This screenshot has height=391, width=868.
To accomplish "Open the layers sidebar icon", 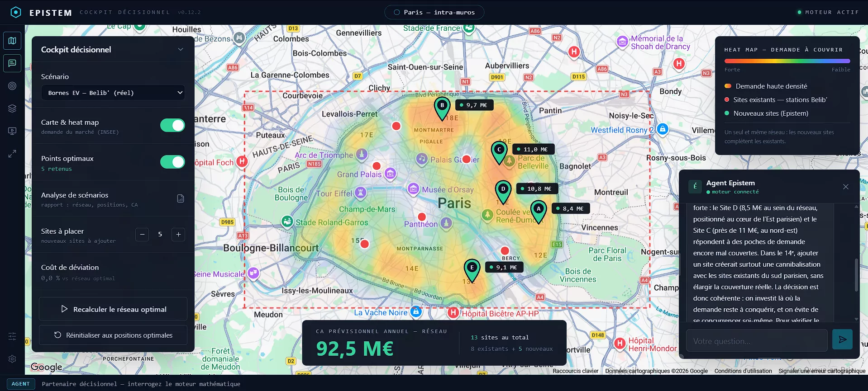I will 12,108.
